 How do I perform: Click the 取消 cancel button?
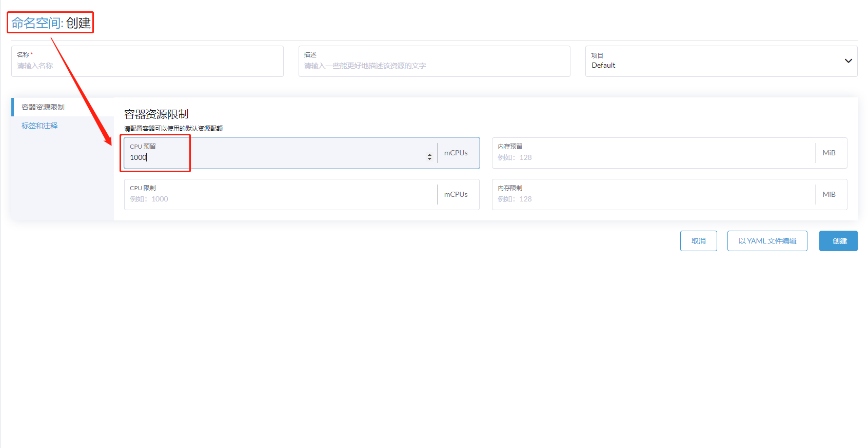point(699,241)
